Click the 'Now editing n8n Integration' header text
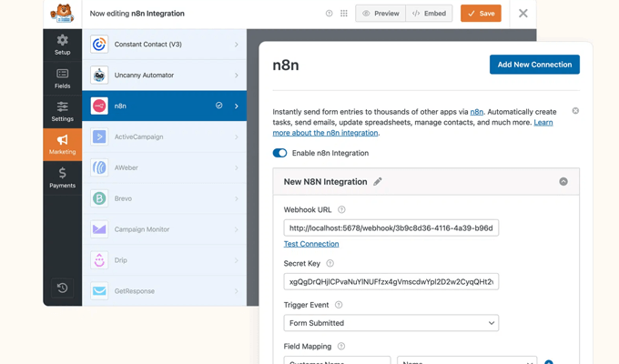619x364 pixels. click(x=137, y=14)
